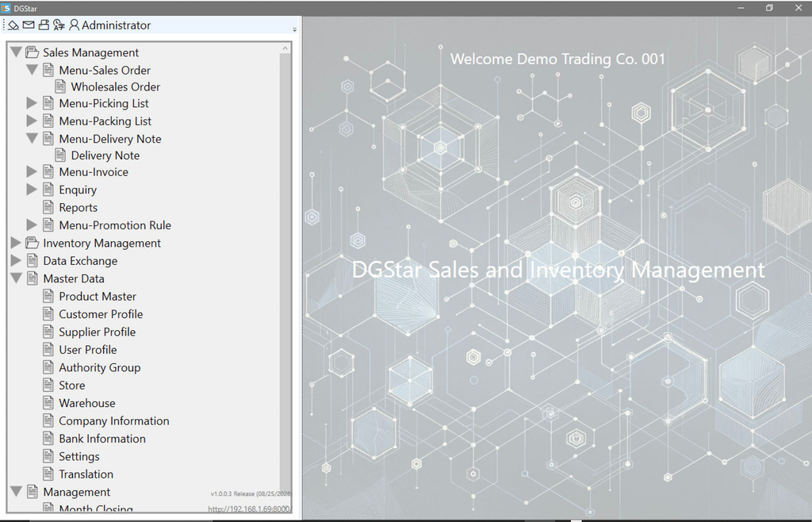Open the toolbar overflow options arrow
This screenshot has height=522, width=812.
tap(295, 29)
